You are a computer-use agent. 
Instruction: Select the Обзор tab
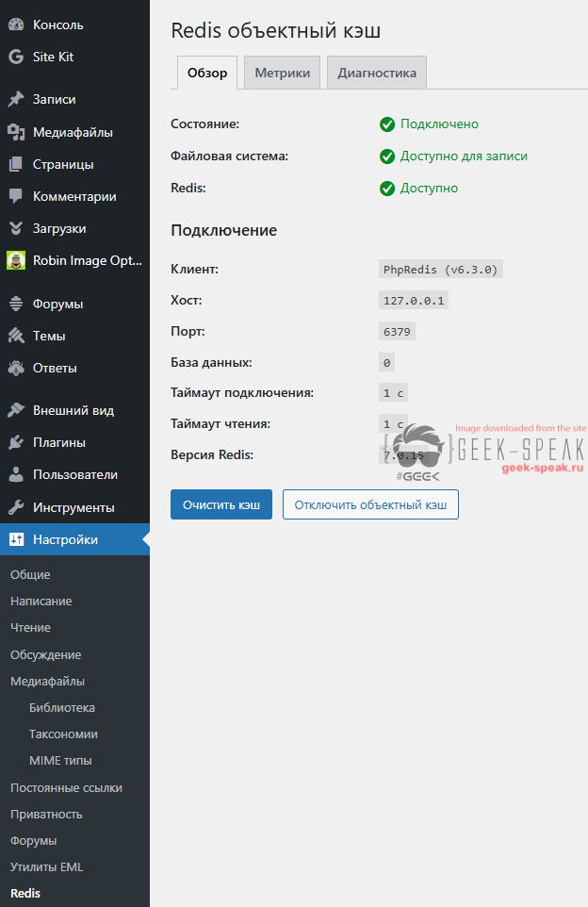(207, 74)
